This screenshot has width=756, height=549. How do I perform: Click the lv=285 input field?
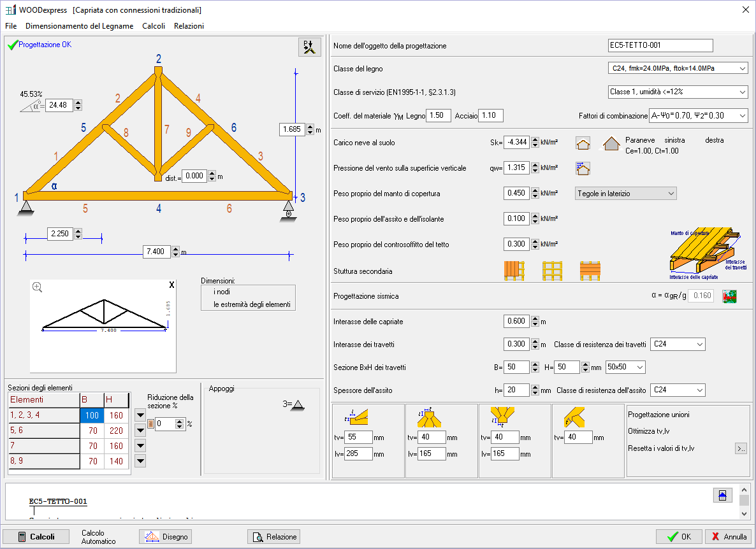[359, 453]
